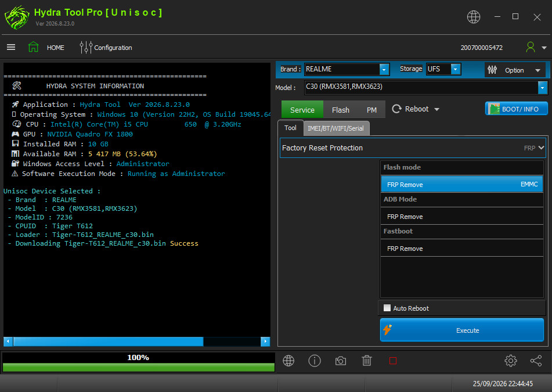Take a screenshot with camera icon
Image resolution: width=552 pixels, height=392 pixels.
(340, 361)
